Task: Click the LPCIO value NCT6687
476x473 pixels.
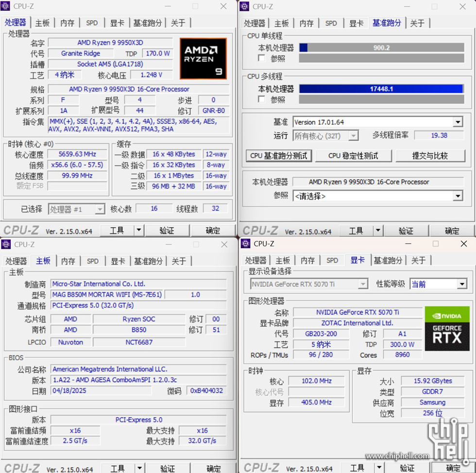Action: click(139, 342)
